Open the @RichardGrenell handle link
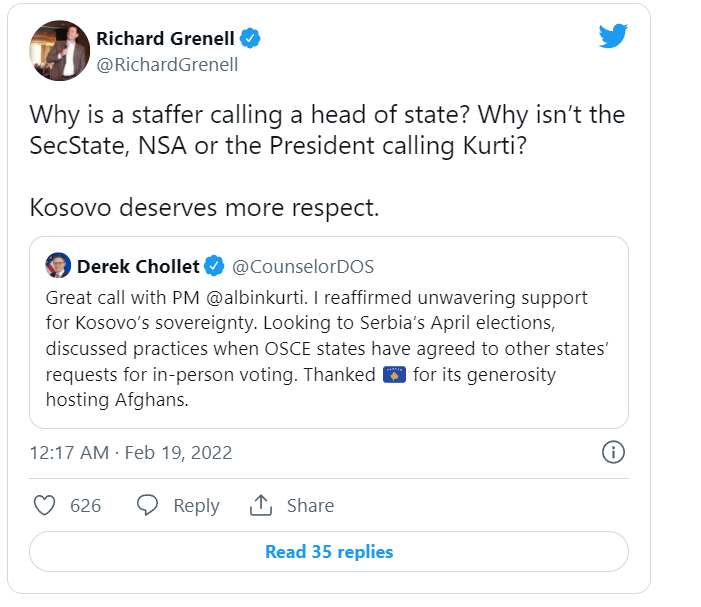701x607 pixels. point(167,65)
